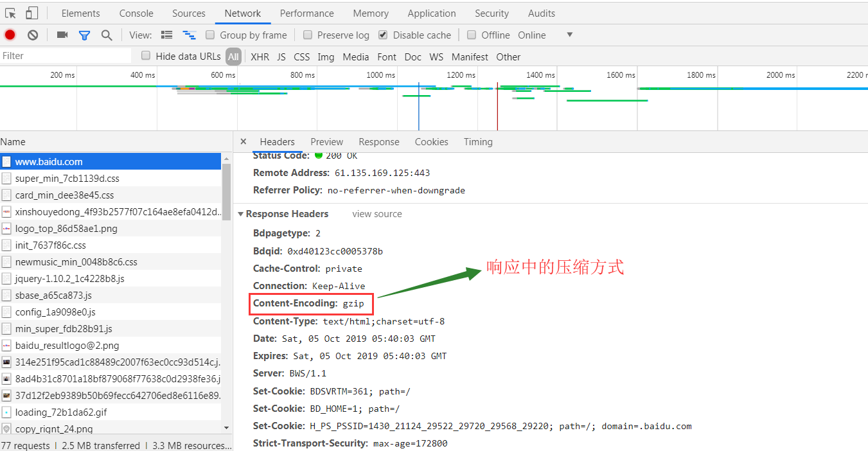
Task: Enable the Preserve log checkbox
Action: pyautogui.click(x=308, y=35)
